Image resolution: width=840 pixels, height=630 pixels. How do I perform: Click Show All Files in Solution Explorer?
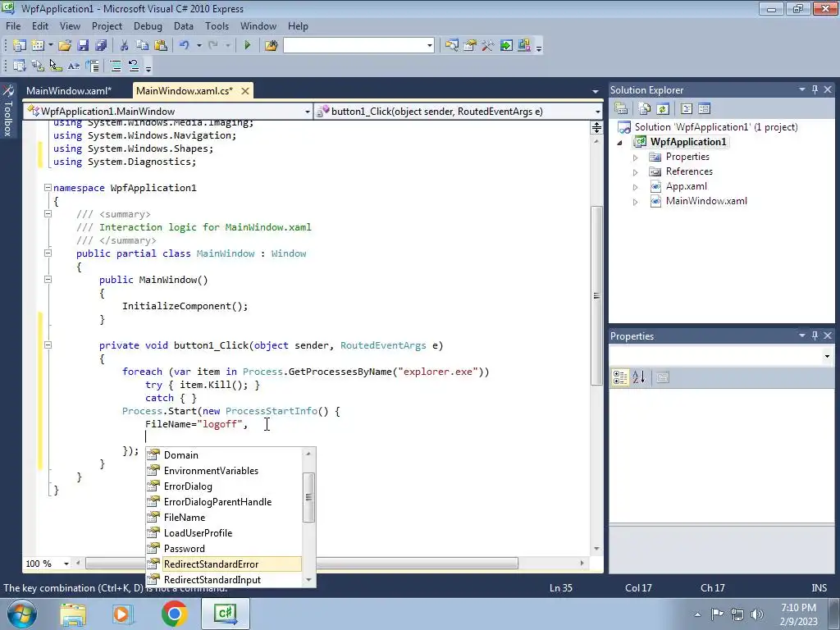pos(645,109)
